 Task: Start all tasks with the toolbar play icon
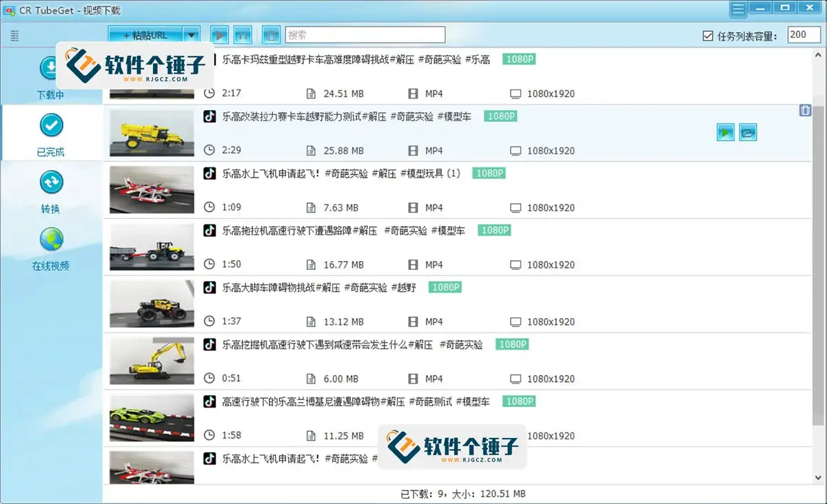click(219, 35)
